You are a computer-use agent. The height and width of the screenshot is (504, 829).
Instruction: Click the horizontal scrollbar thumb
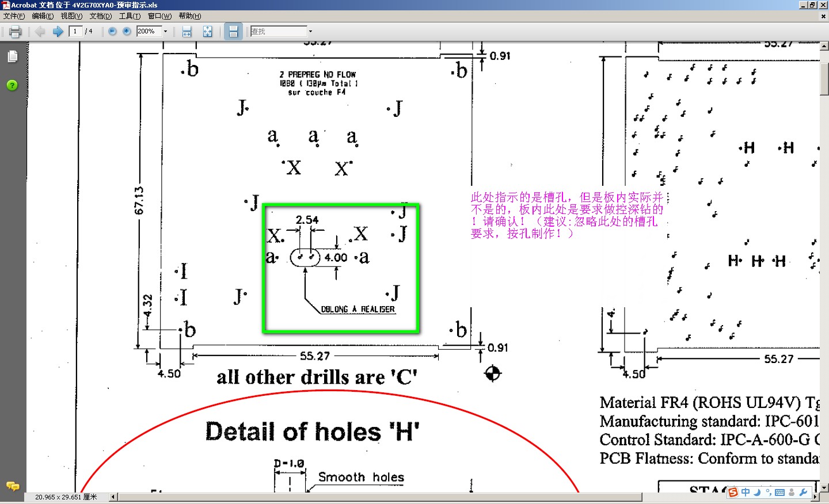click(x=380, y=497)
